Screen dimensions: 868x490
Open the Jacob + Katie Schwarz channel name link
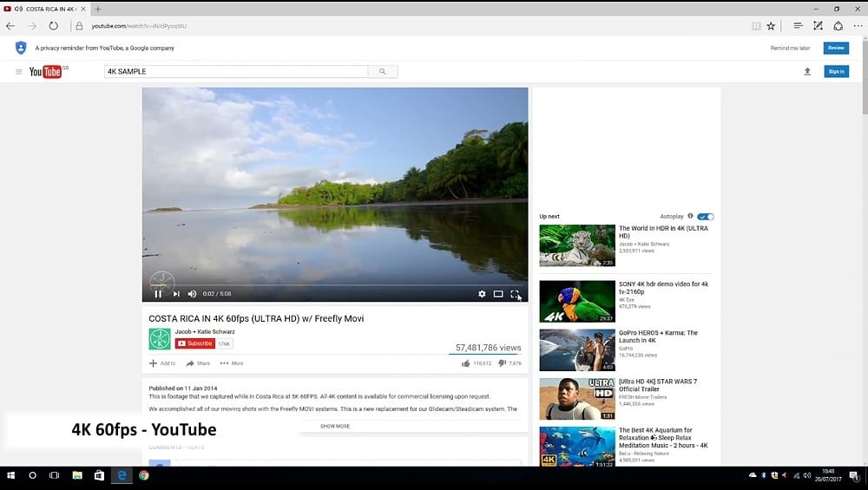coord(205,332)
